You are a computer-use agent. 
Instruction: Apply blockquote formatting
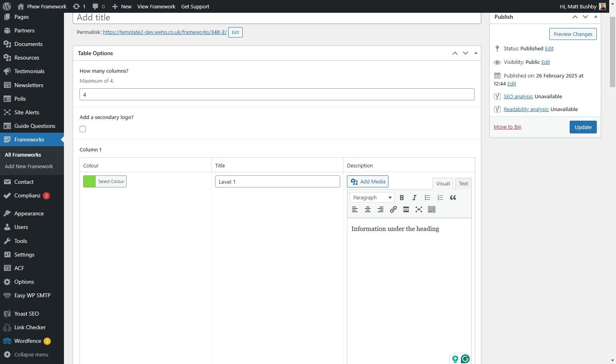point(453,197)
